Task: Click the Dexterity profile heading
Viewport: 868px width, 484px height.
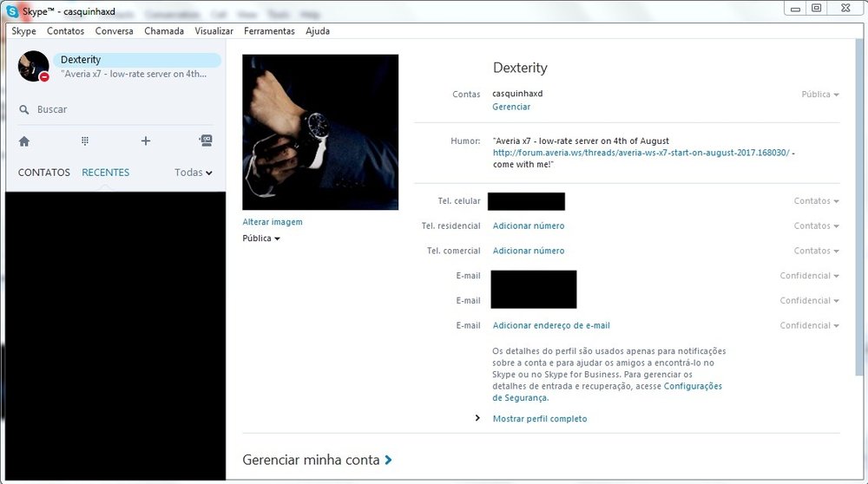Action: click(520, 68)
